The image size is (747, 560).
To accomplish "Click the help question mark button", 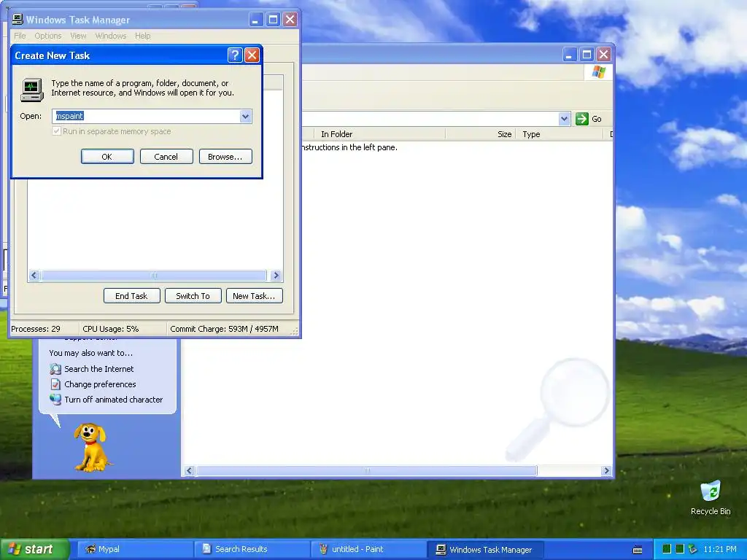I will [234, 55].
